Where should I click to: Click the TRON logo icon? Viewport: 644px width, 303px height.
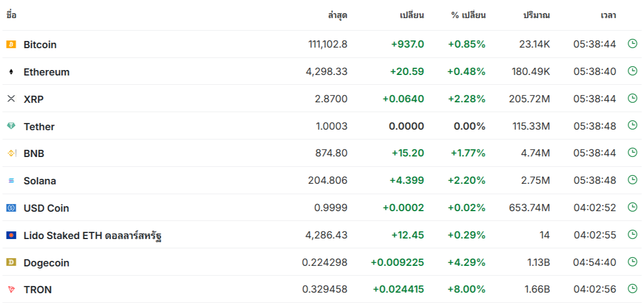click(11, 289)
